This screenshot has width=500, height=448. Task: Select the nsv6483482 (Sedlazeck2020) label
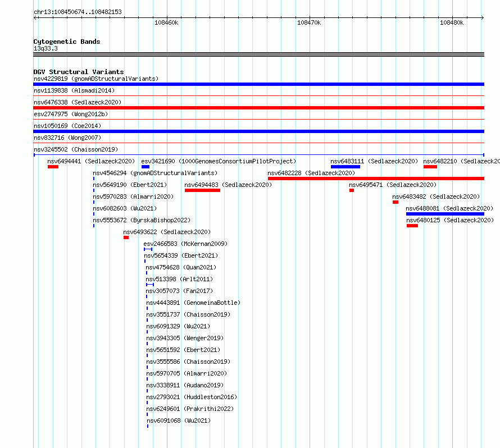[436, 196]
